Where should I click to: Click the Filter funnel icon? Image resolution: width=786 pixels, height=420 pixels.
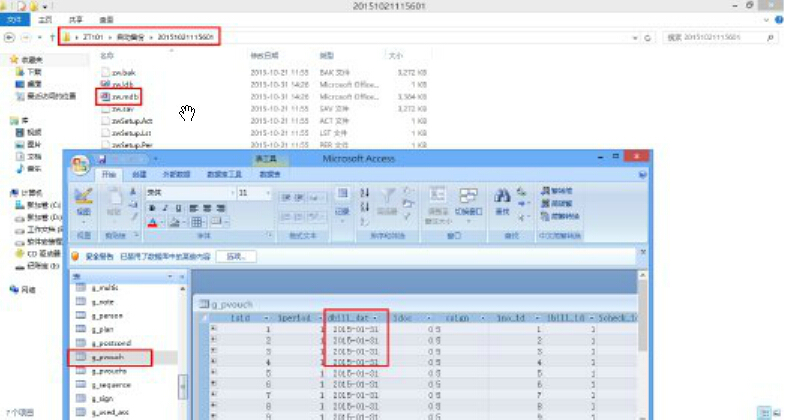(388, 195)
